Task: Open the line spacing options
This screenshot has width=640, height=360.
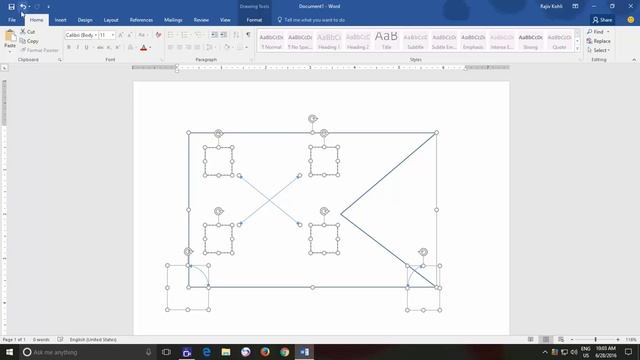Action: pyautogui.click(x=210, y=47)
